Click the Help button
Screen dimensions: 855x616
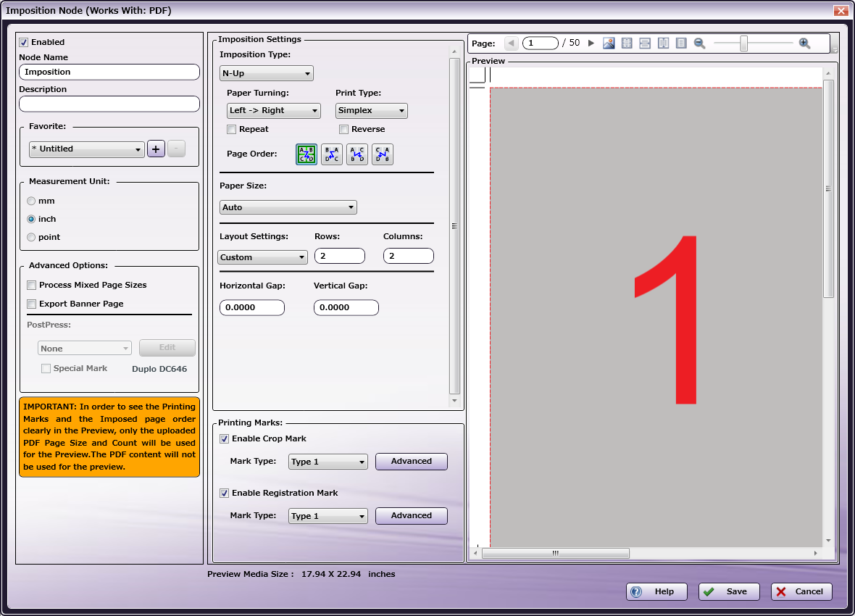pos(656,591)
